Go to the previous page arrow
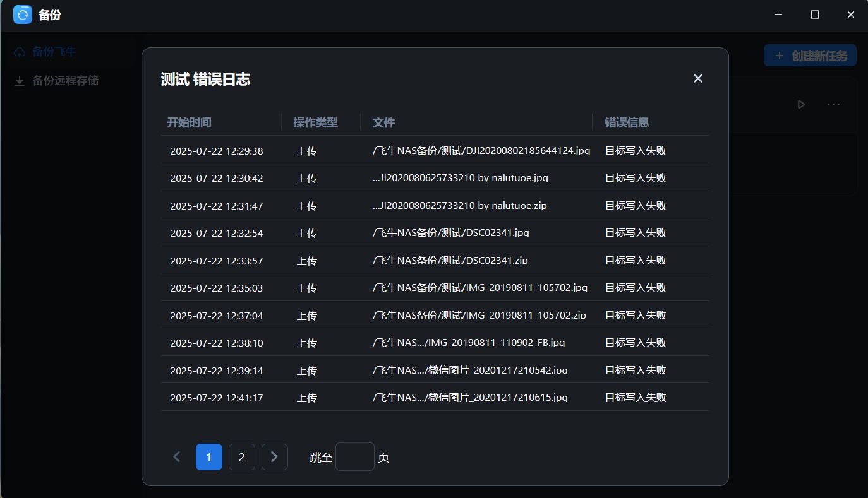 tap(176, 457)
